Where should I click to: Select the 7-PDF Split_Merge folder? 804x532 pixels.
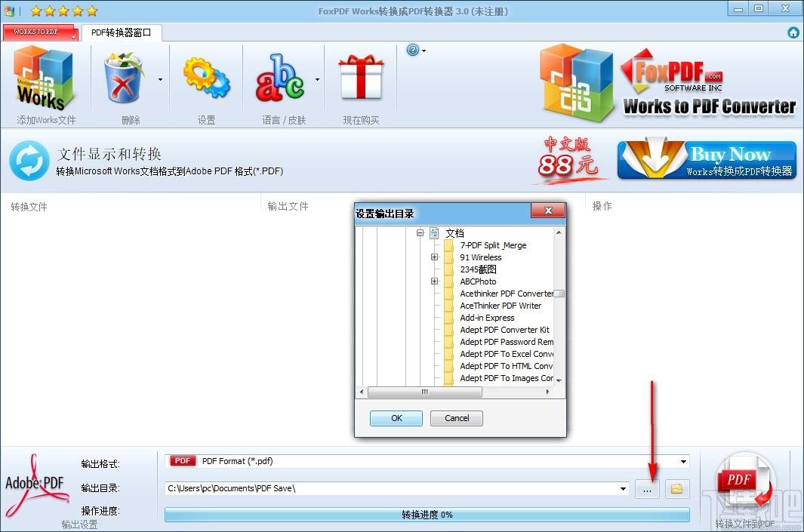[493, 245]
